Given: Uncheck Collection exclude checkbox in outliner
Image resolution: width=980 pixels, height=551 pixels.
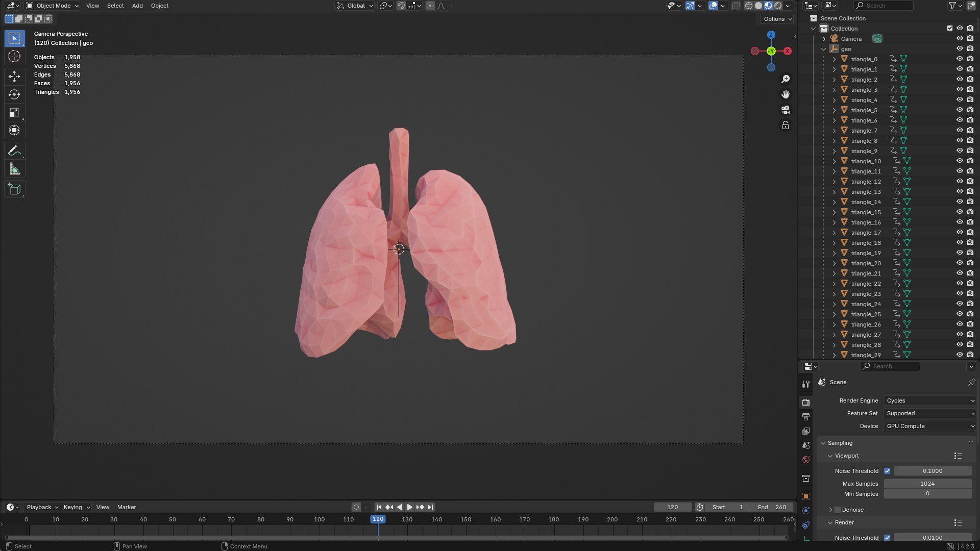Looking at the screenshot, I should pos(950,29).
